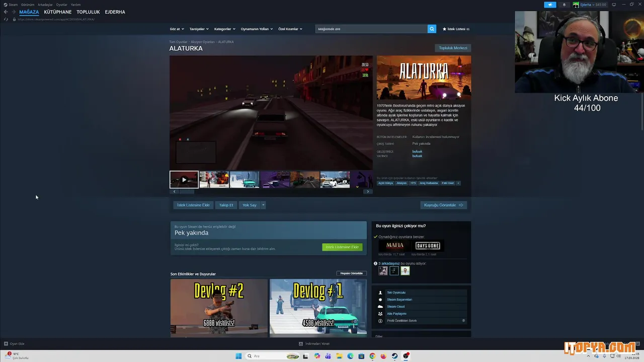Image resolution: width=644 pixels, height=362 pixels.
Task: Switch to the TOPLULUK tab
Action: tap(88, 12)
